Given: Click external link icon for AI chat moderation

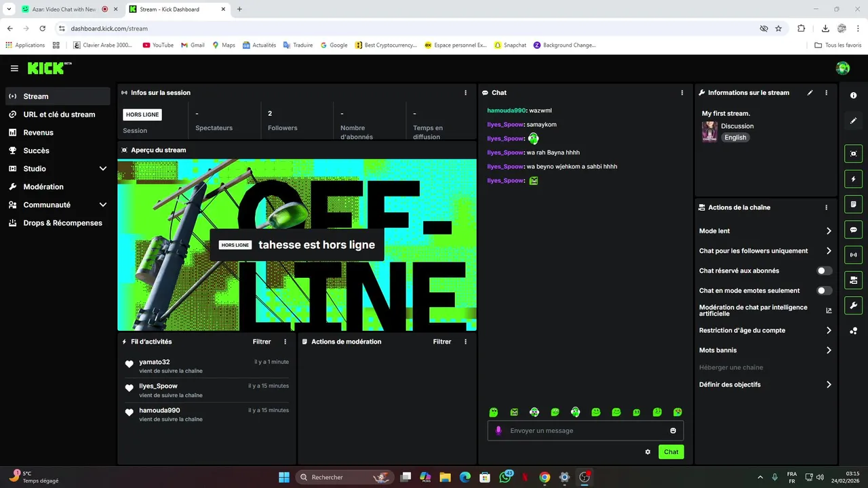Looking at the screenshot, I should (x=829, y=310).
